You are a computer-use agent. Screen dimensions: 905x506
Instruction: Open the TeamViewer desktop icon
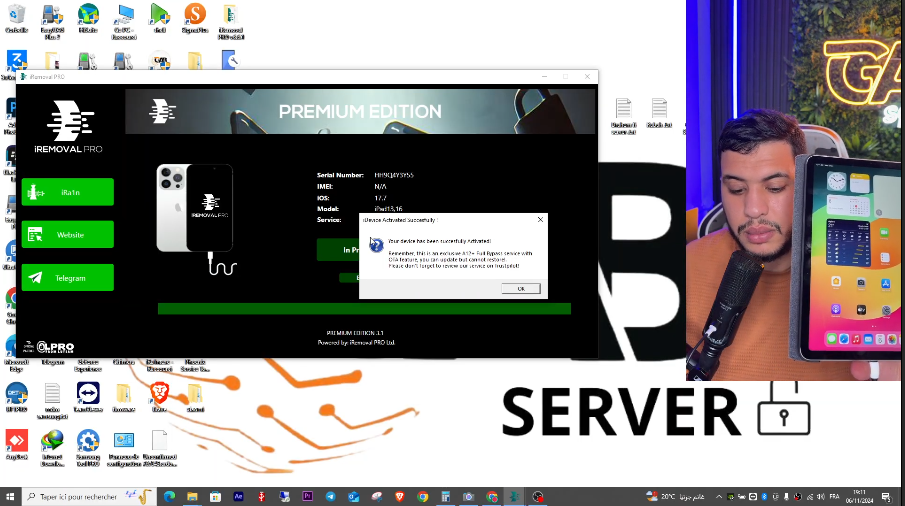(88, 398)
